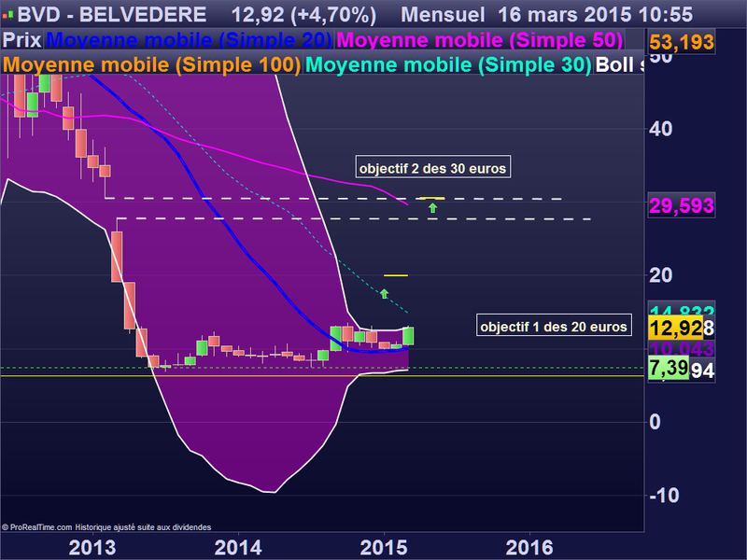747x560 pixels.
Task: Click the latest green monthly candle
Action: pyautogui.click(x=408, y=336)
